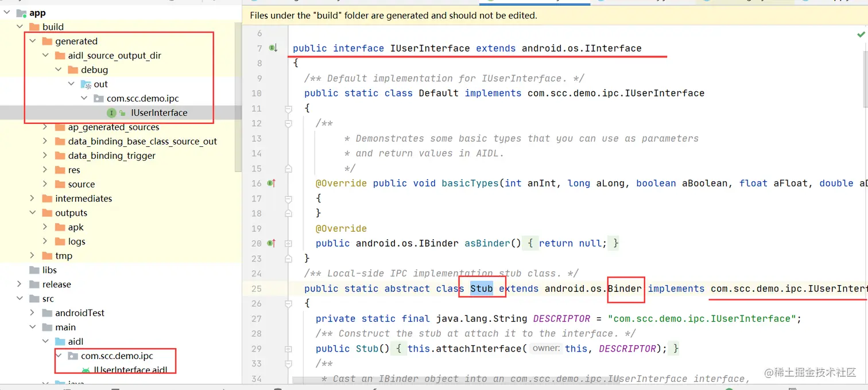Click the generated folder icon
The width and height of the screenshot is (868, 390).
click(47, 41)
